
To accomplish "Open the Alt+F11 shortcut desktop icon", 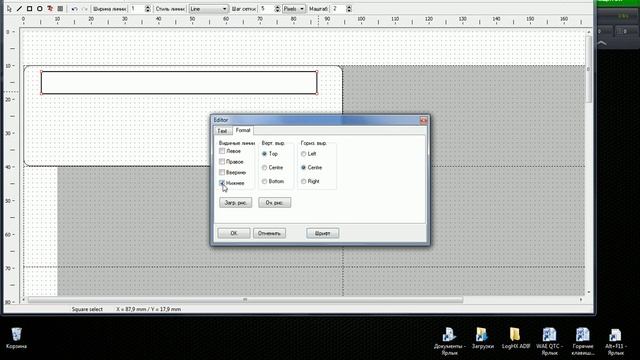I will pos(616,341).
